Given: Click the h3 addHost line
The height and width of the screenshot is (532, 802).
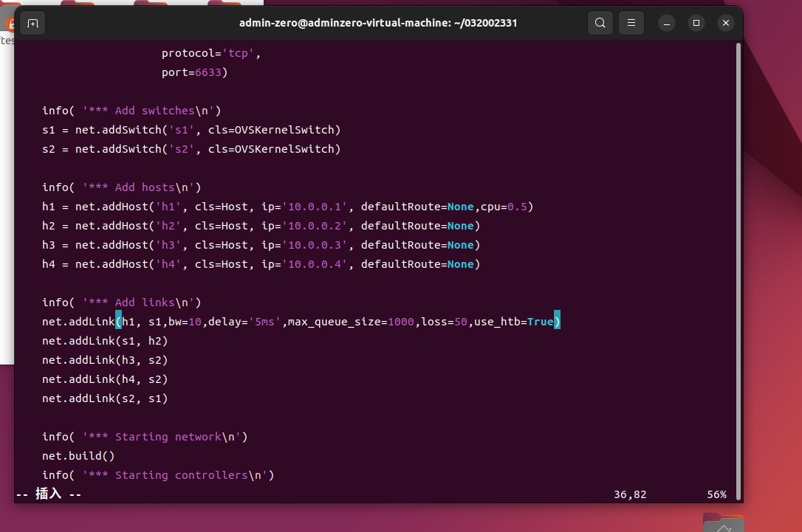Looking at the screenshot, I should [x=261, y=245].
